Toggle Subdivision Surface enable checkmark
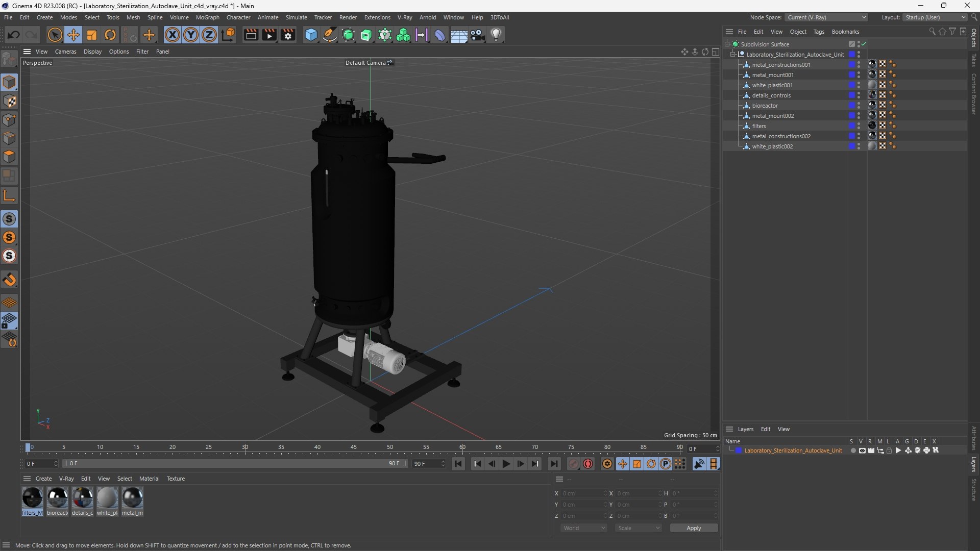Screen dimensions: 980x551 tap(864, 44)
